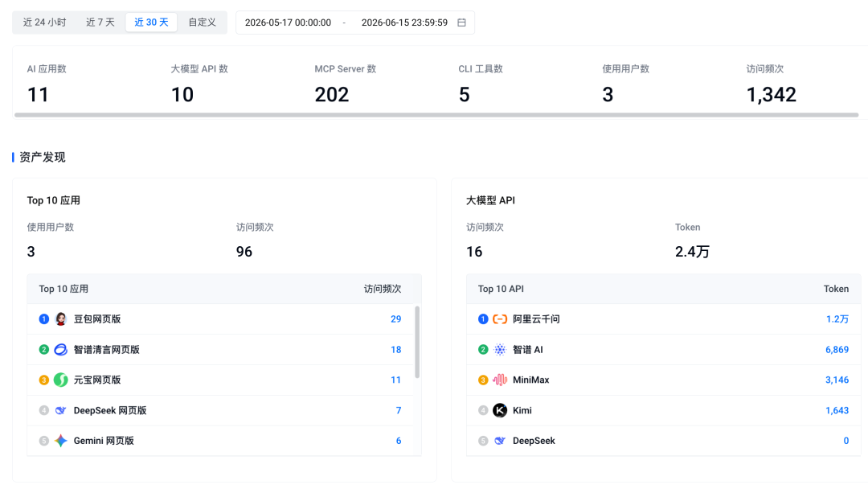
Task: Click the end date 2026-06-15 23:59:59 field
Action: pos(404,23)
